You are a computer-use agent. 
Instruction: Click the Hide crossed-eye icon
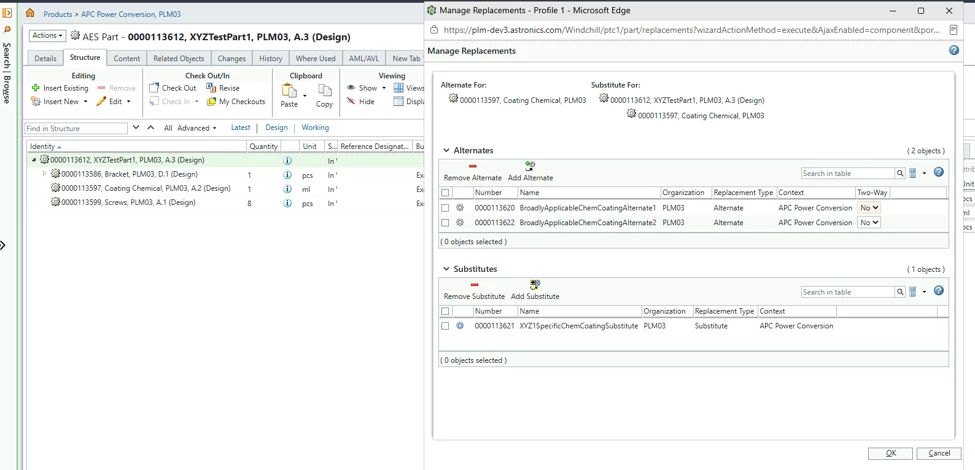click(351, 101)
